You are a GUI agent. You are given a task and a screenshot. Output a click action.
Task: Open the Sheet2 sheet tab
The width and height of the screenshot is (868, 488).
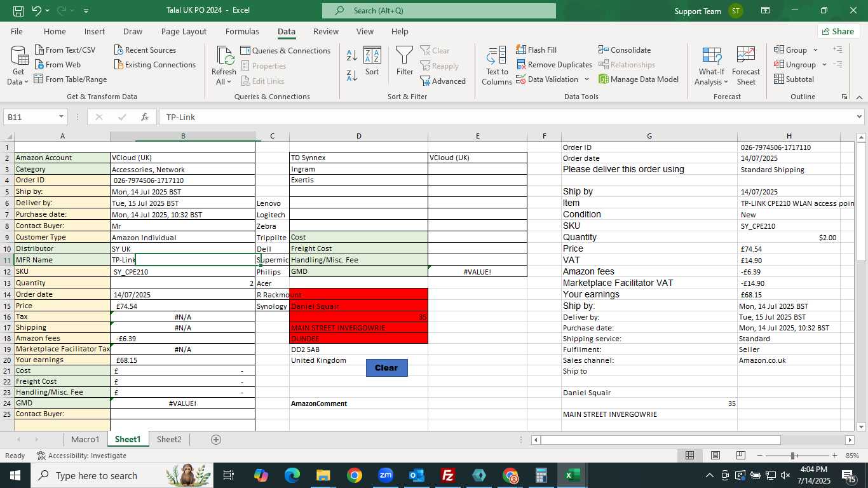click(x=169, y=439)
